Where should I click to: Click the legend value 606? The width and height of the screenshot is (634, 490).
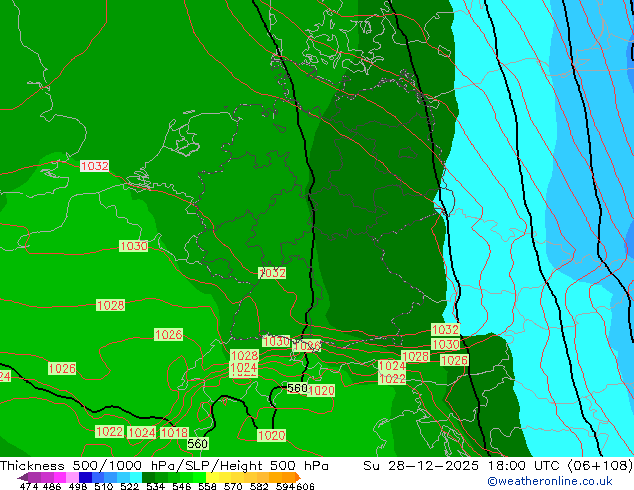click(x=305, y=486)
